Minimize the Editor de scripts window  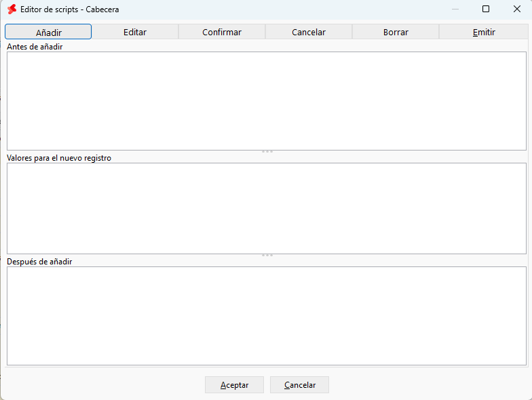tap(455, 9)
